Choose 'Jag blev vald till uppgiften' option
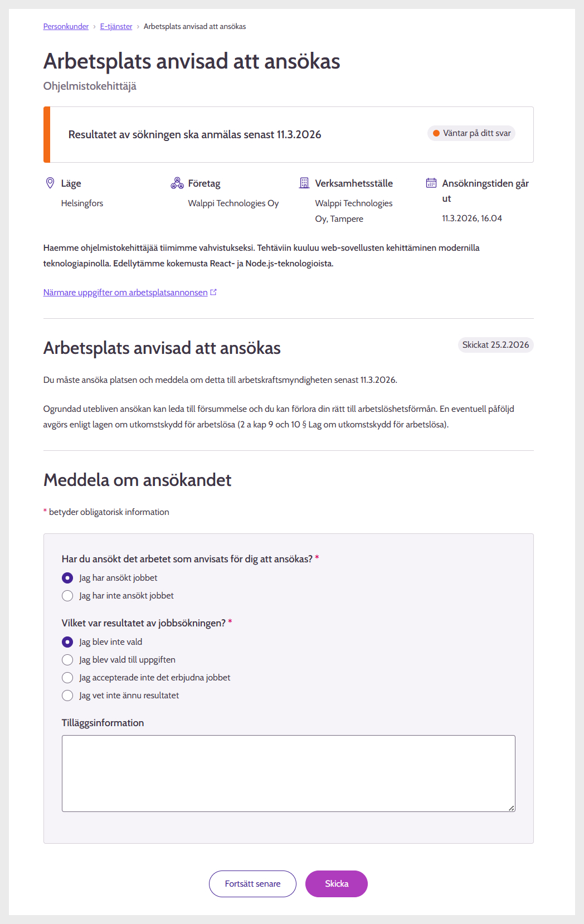Image resolution: width=584 pixels, height=924 pixels. 67,660
